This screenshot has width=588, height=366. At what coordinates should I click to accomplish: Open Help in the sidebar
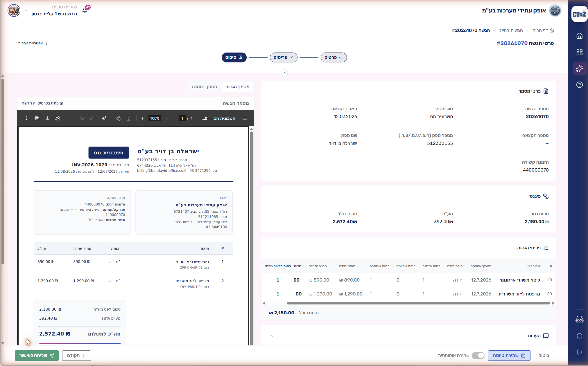click(580, 85)
